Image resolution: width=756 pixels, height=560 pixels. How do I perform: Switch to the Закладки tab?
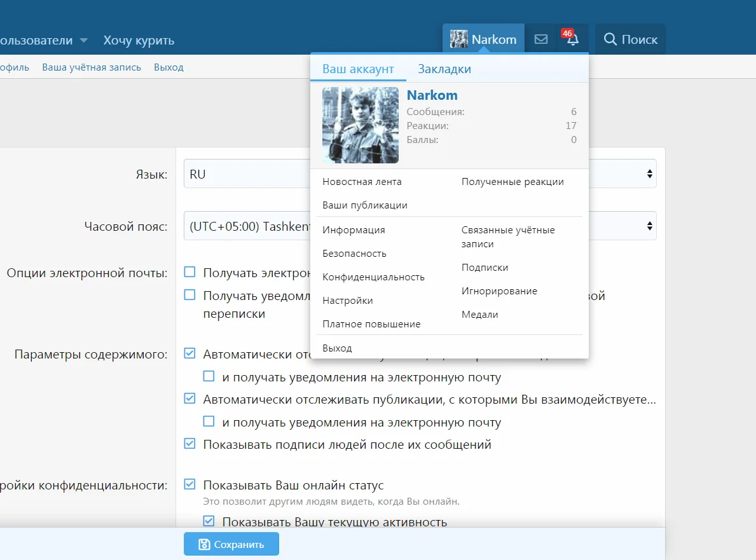(444, 69)
